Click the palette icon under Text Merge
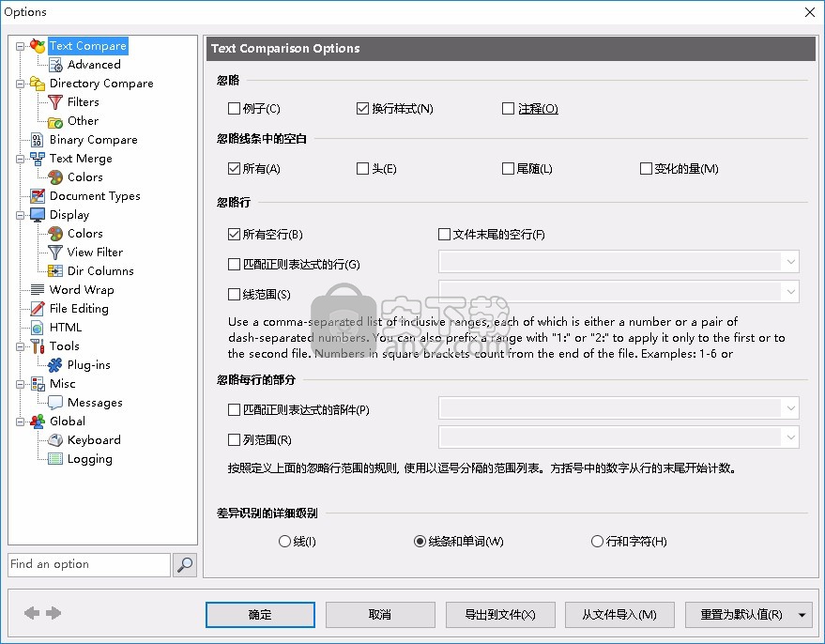825x644 pixels. 55,177
